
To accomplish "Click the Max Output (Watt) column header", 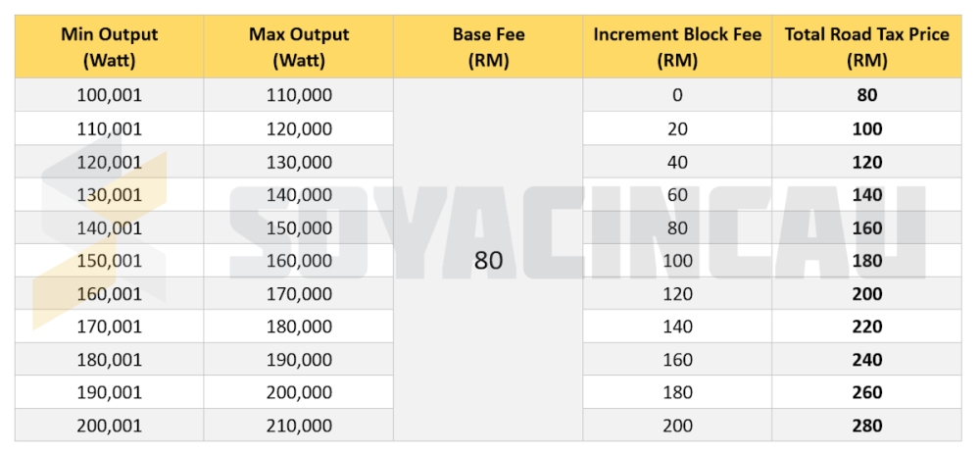I will 299,47.
